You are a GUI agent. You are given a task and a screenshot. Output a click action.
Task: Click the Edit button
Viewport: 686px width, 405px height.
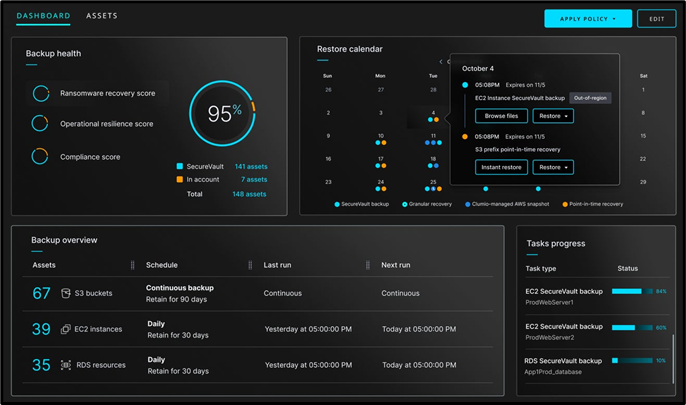point(656,19)
